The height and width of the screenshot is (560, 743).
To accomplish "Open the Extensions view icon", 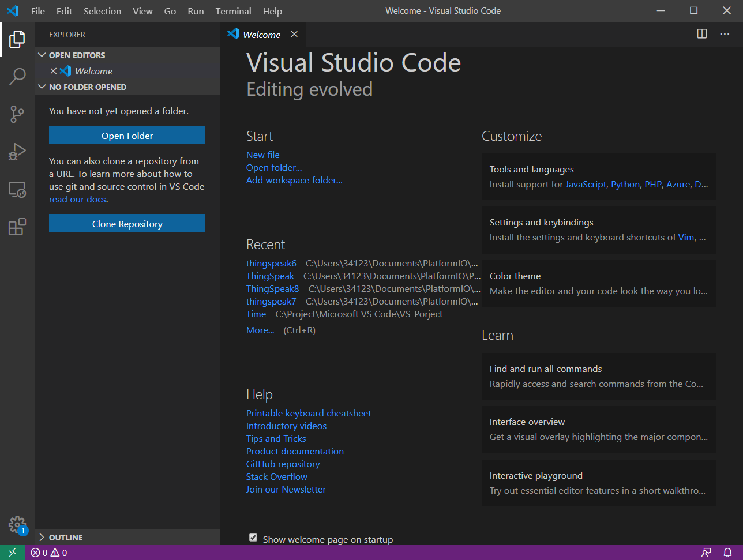I will (17, 227).
